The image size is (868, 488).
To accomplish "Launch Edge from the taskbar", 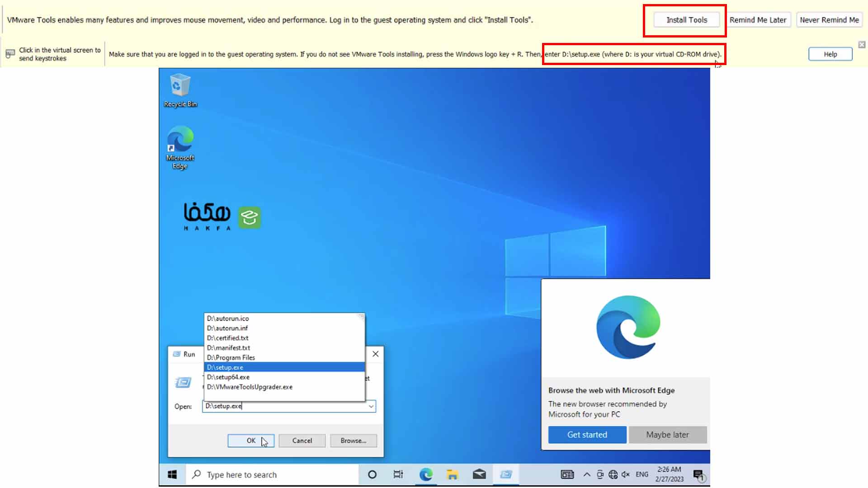I will (426, 474).
